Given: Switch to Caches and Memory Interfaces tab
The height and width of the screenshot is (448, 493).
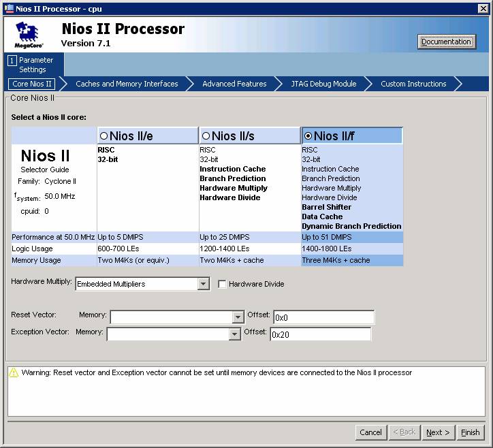Looking at the screenshot, I should (127, 84).
